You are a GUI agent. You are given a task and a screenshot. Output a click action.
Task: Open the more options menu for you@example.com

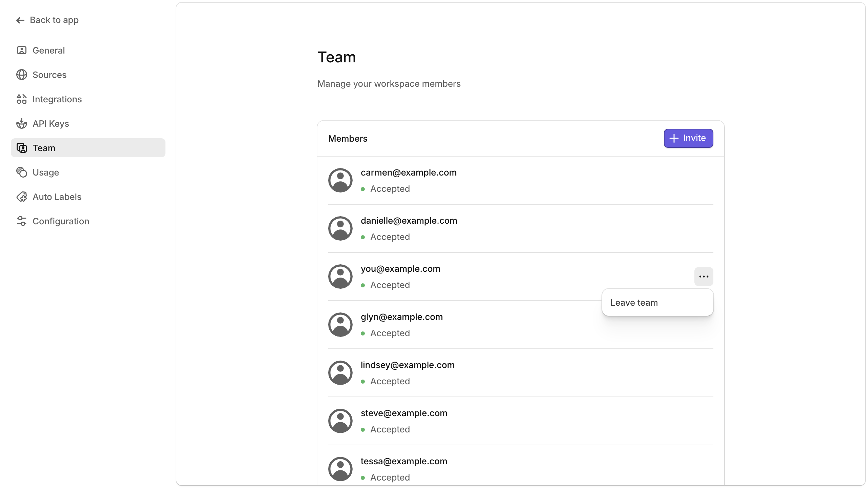[x=704, y=277]
